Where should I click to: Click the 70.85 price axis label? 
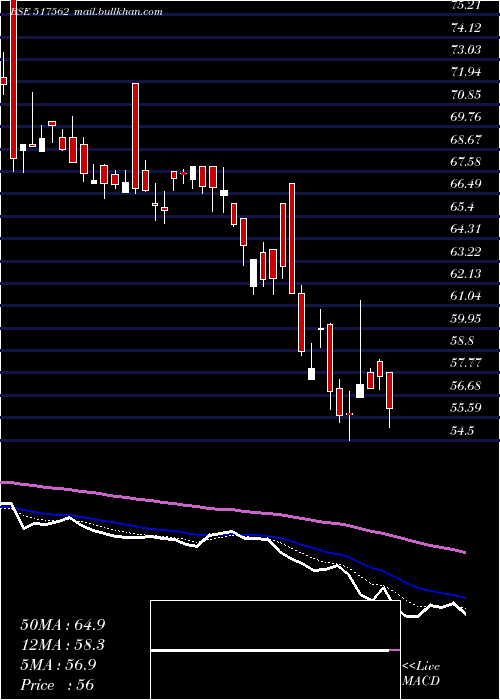[467, 95]
